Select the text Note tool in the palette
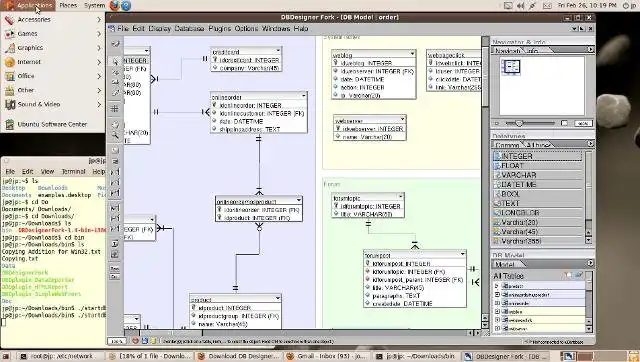The height and width of the screenshot is (362, 640). (x=115, y=244)
